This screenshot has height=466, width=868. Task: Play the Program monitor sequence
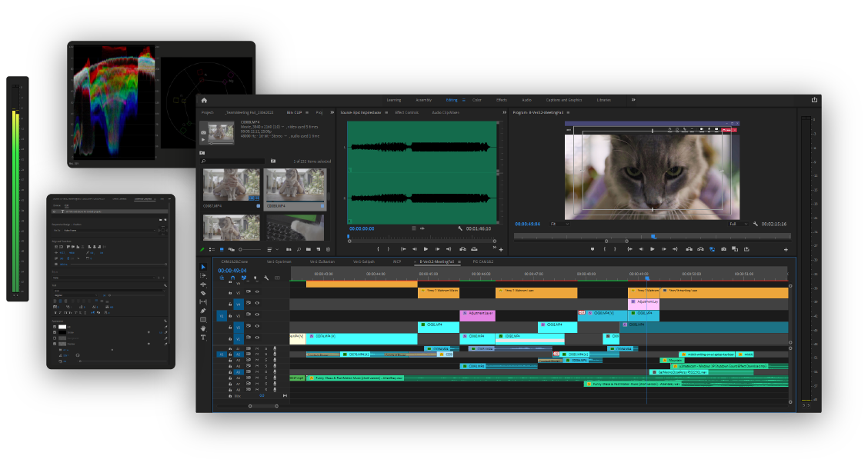coord(652,249)
